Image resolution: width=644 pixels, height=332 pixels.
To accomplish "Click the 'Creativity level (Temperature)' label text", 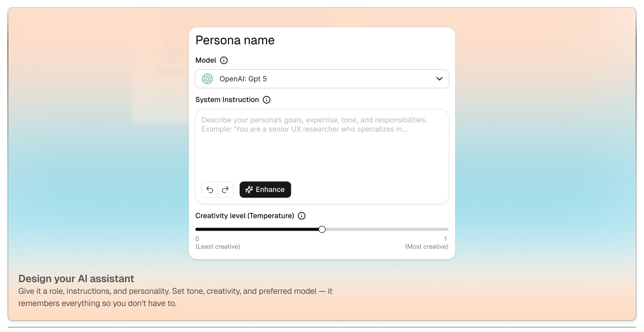I will [x=245, y=216].
